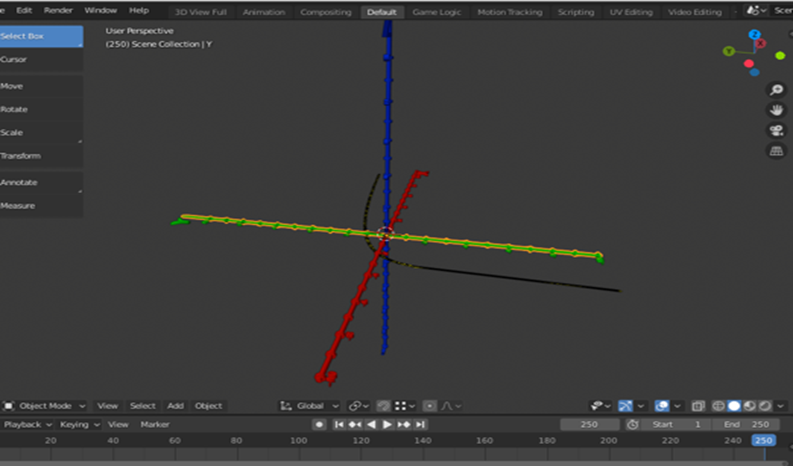Toggle the camera view icon

(775, 131)
